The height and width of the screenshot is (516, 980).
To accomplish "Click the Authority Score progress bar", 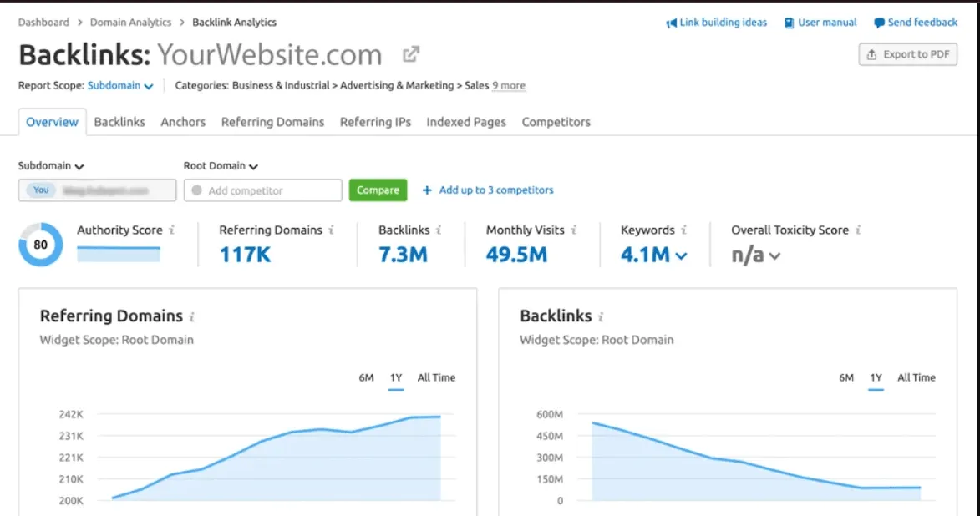I will tap(119, 255).
